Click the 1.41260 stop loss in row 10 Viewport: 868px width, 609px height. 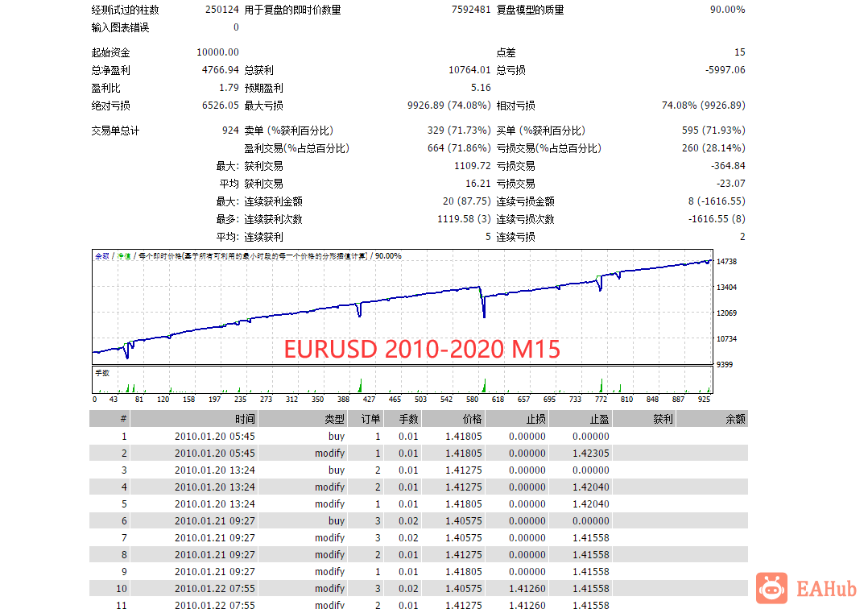click(527, 588)
